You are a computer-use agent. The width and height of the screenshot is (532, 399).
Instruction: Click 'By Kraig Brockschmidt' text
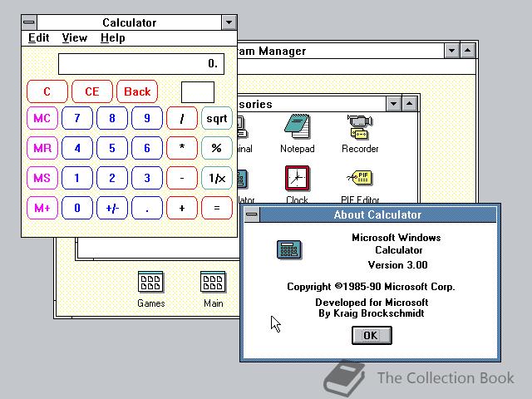pos(372,313)
